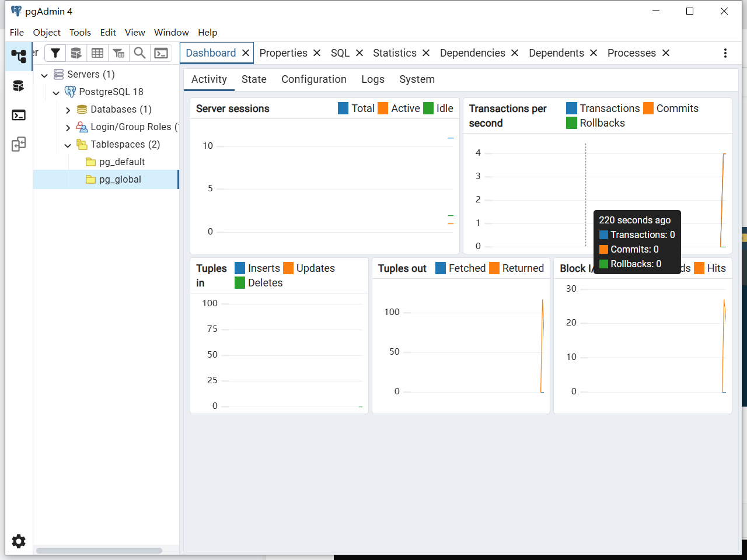Click the Search Objects magnifier icon
747x560 pixels.
(139, 53)
